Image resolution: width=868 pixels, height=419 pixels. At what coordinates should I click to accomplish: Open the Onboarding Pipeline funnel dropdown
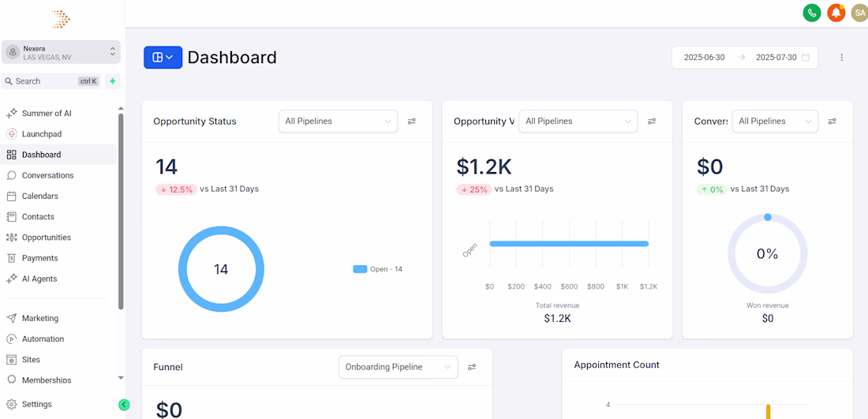pyautogui.click(x=398, y=367)
